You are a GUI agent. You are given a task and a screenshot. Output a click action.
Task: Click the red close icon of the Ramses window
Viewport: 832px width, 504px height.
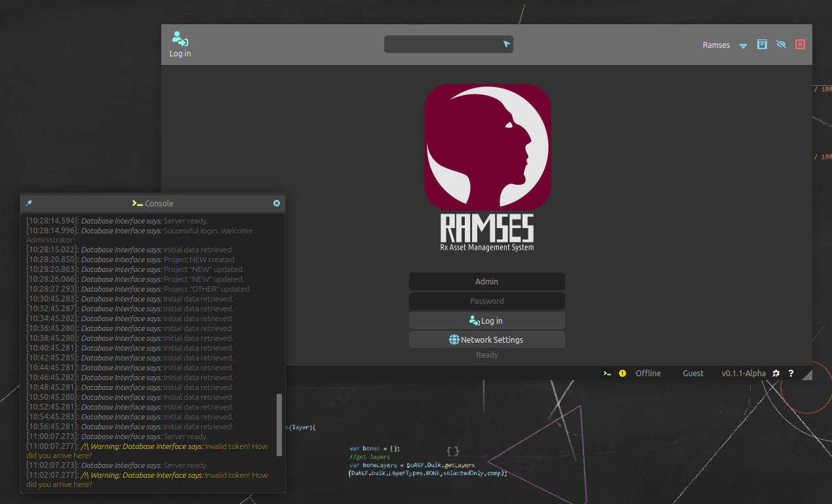800,45
